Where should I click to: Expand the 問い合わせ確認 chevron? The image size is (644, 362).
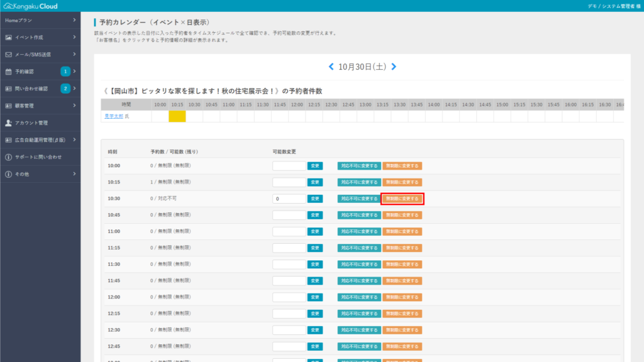coord(74,89)
